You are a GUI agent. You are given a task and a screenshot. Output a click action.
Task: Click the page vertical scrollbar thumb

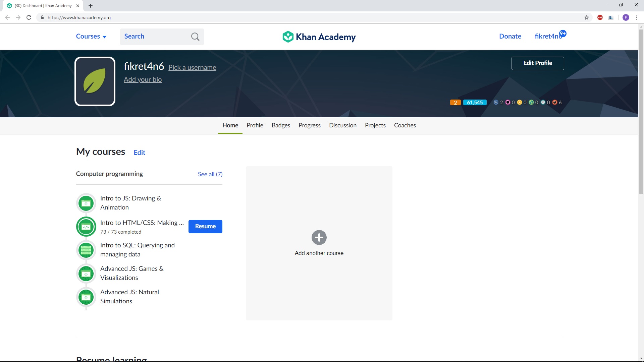pyautogui.click(x=641, y=111)
